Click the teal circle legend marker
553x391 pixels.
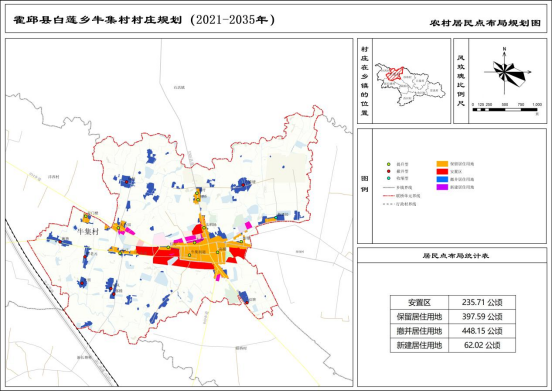(x=389, y=178)
